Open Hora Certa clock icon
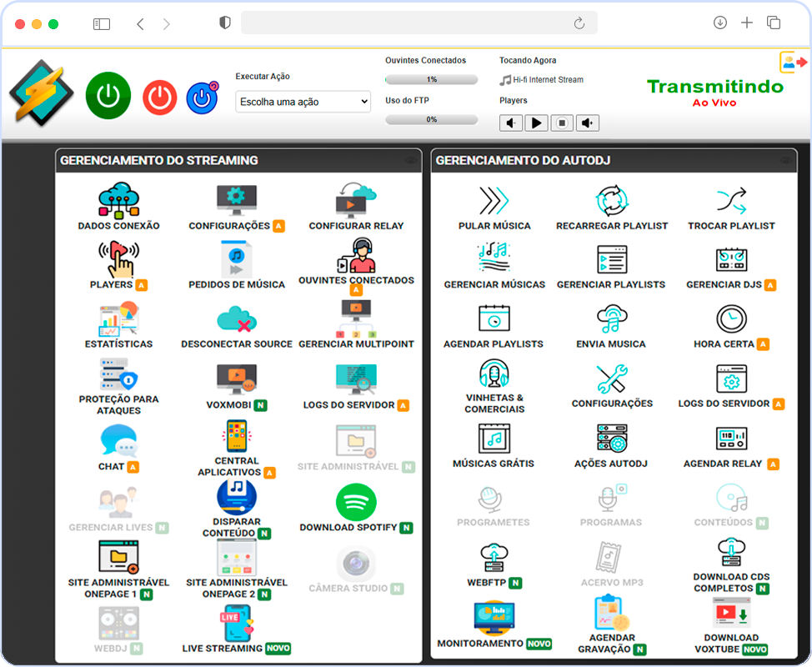 (731, 319)
